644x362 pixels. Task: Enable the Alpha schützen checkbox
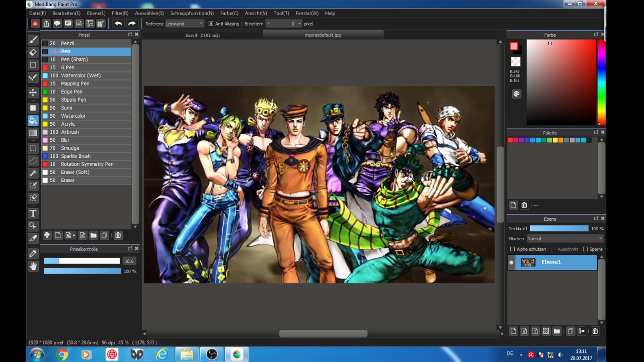click(512, 249)
